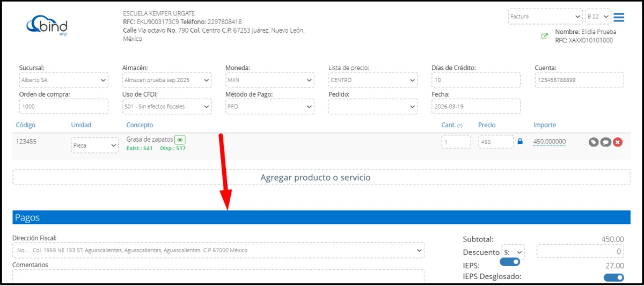Expand the Uso de CFDI dropdown
Screen dimensions: 644x286
[167, 106]
